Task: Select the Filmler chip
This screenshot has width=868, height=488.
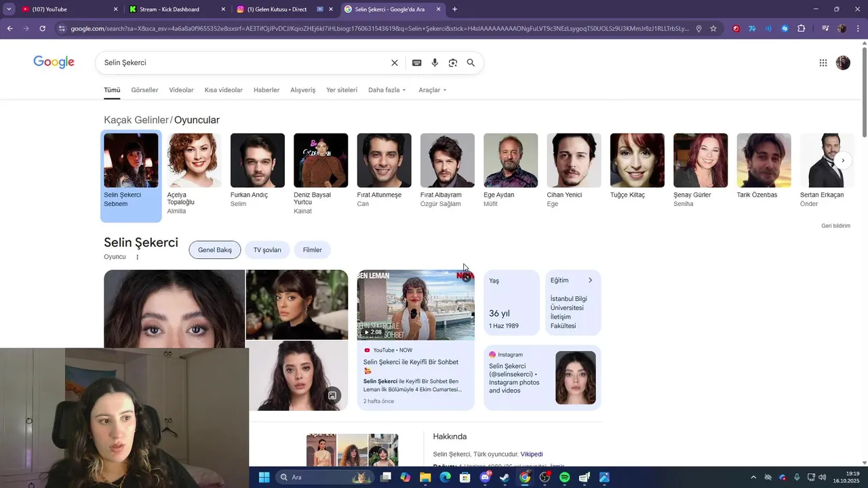Action: [313, 250]
